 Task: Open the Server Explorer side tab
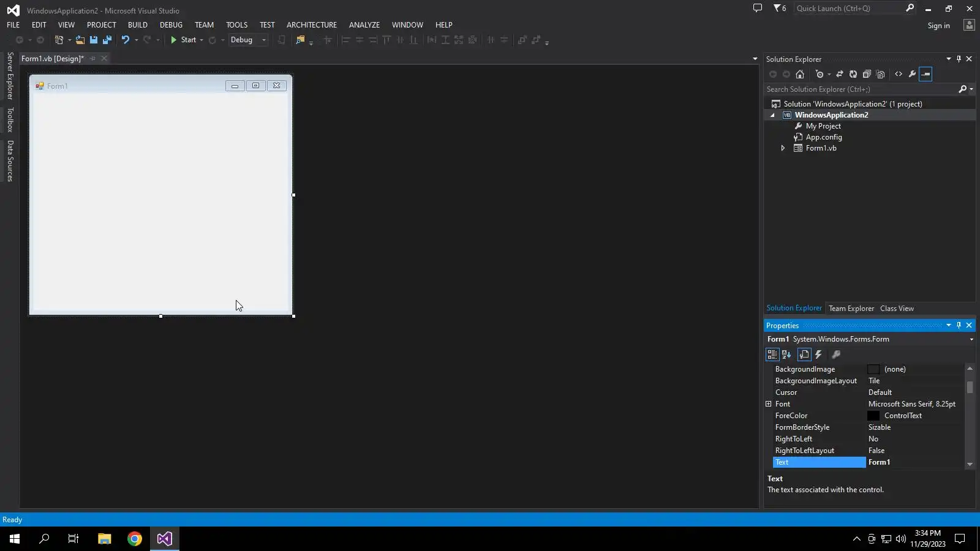(x=10, y=75)
